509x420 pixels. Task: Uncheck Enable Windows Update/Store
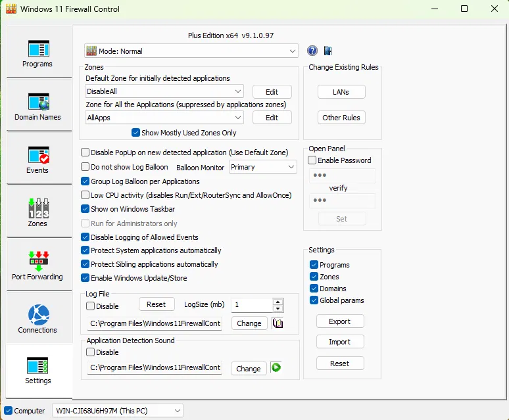pos(85,278)
